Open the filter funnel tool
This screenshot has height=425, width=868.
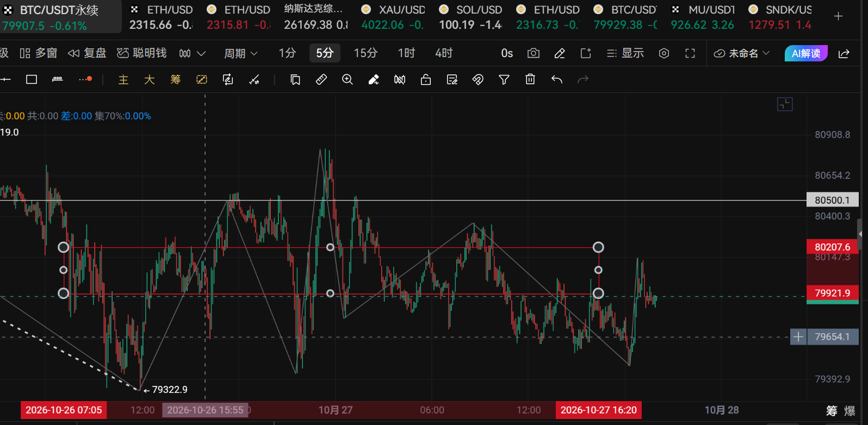(504, 79)
